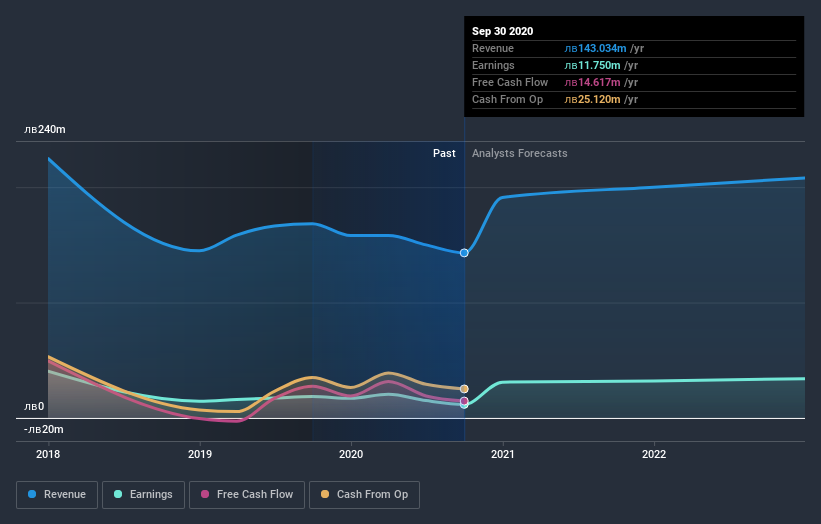Click the 'Past' region label
Viewport: 821px width, 524px height.
click(x=444, y=153)
